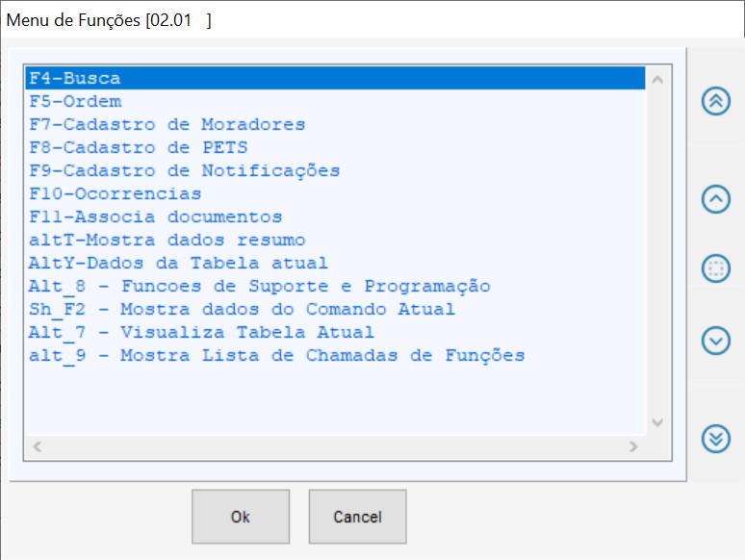
Task: Click the dotted circle icon in the side panel
Action: pyautogui.click(x=715, y=268)
